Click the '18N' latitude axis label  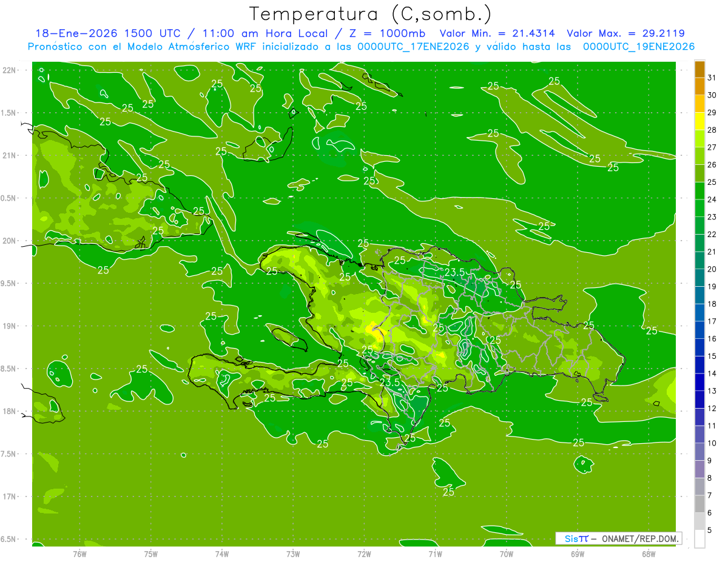[9, 411]
